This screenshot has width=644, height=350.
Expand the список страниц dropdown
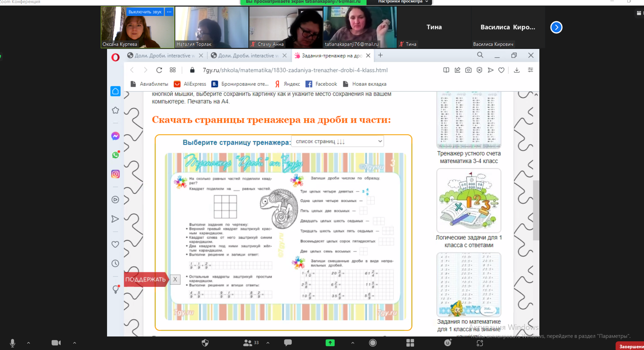coord(338,141)
